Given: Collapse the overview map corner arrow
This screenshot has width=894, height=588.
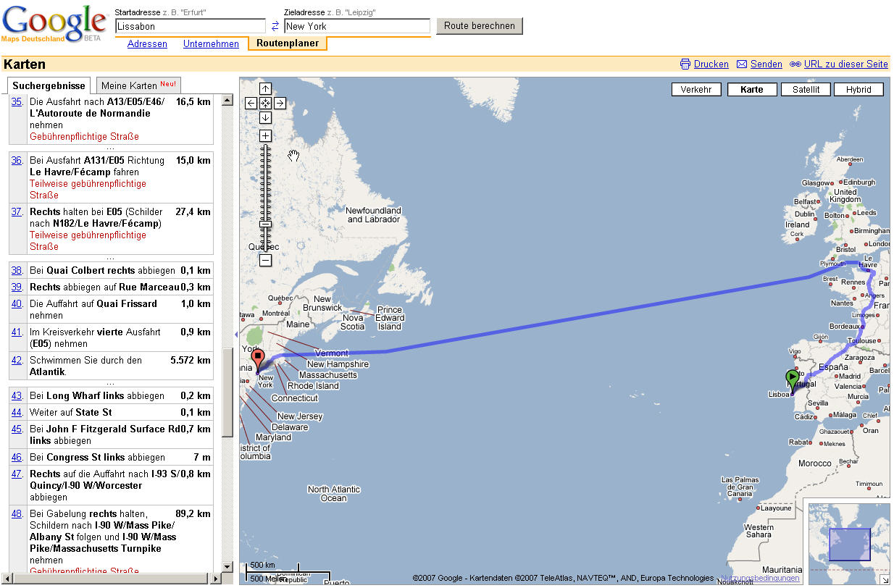Looking at the screenshot, I should pyautogui.click(x=885, y=579).
